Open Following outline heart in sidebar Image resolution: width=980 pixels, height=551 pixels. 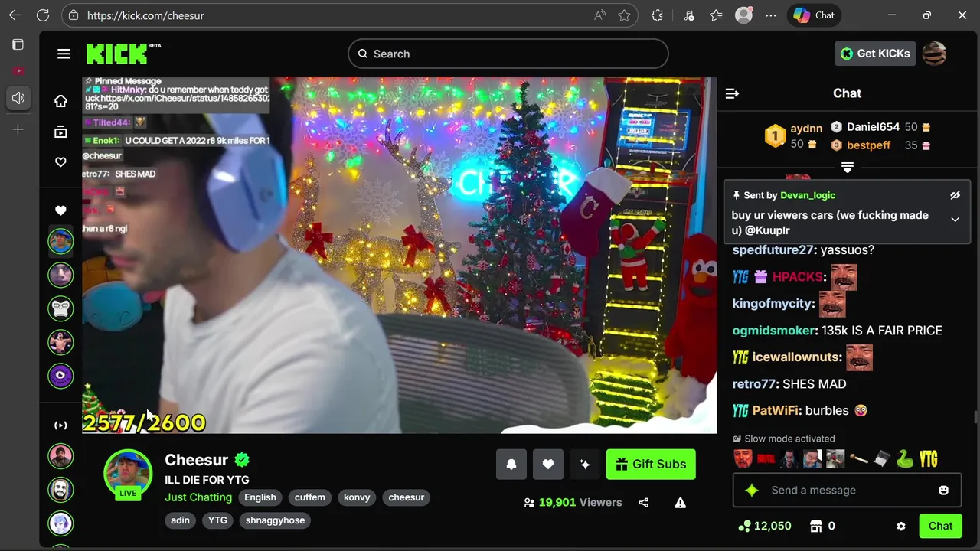pos(60,162)
